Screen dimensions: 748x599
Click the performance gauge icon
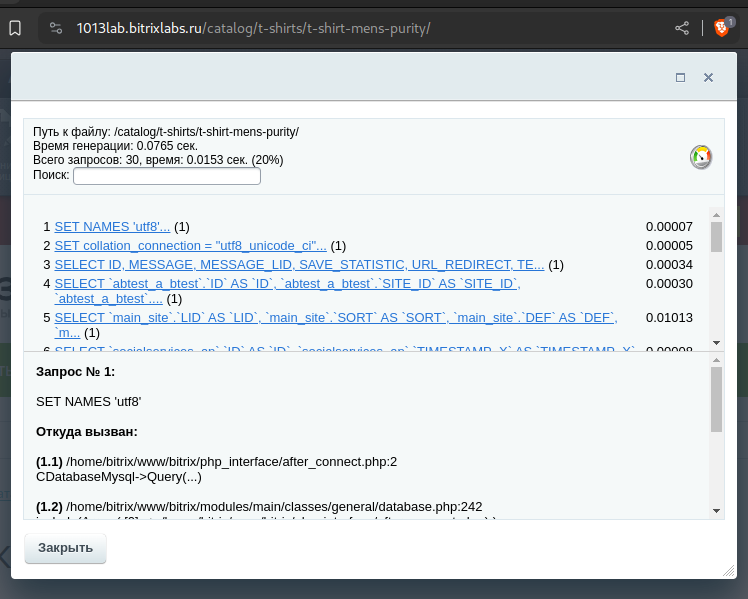(x=701, y=157)
